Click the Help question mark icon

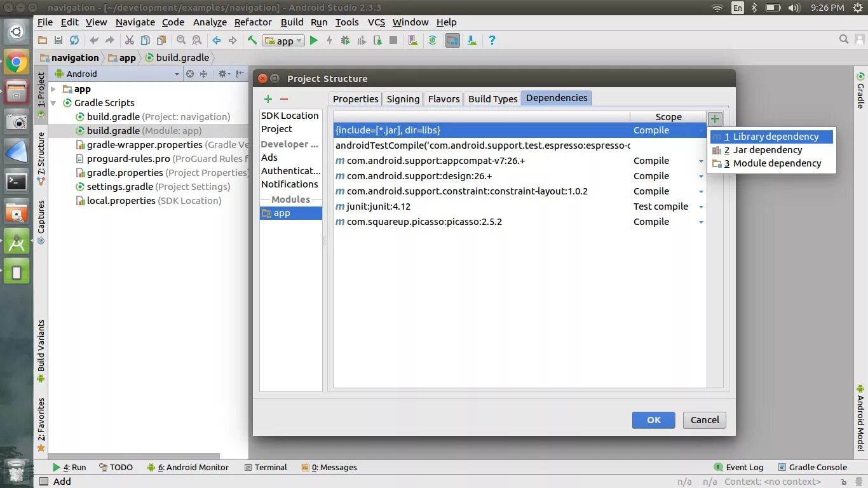(x=492, y=40)
